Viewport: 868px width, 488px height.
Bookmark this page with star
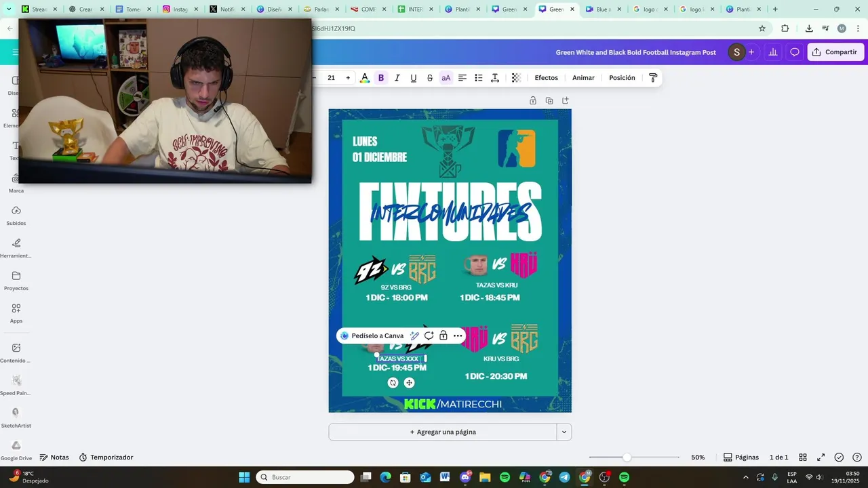(x=762, y=28)
